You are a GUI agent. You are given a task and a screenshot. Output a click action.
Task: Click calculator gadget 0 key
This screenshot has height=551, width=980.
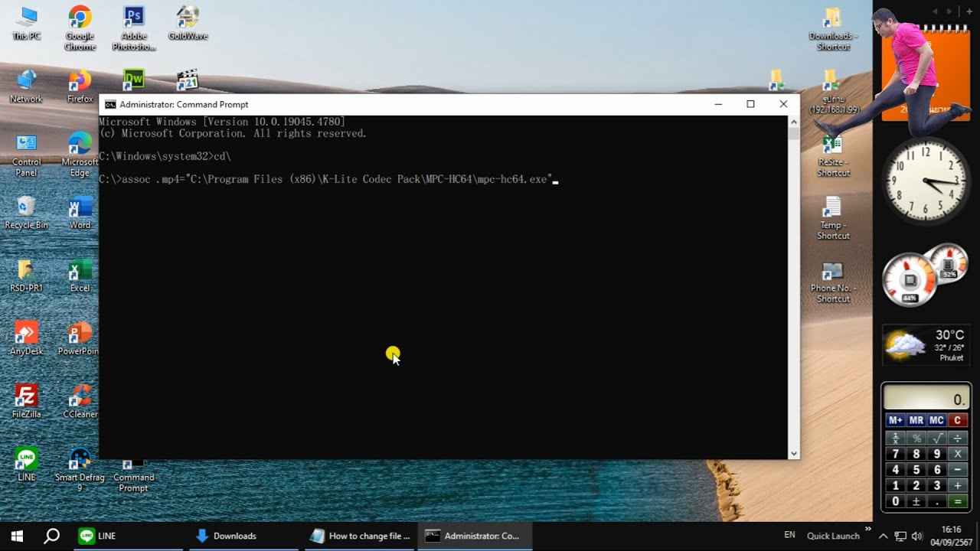click(895, 501)
